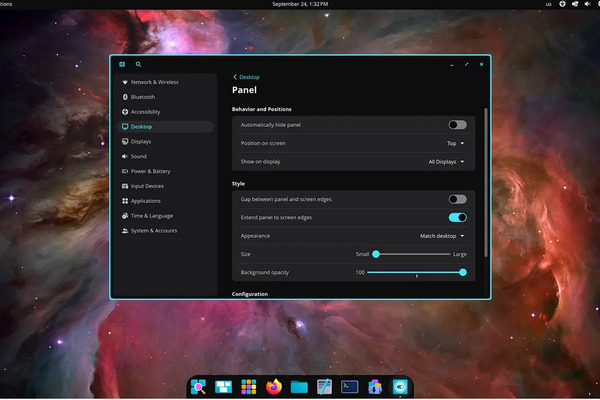Open Time & Language settings

(x=165, y=216)
